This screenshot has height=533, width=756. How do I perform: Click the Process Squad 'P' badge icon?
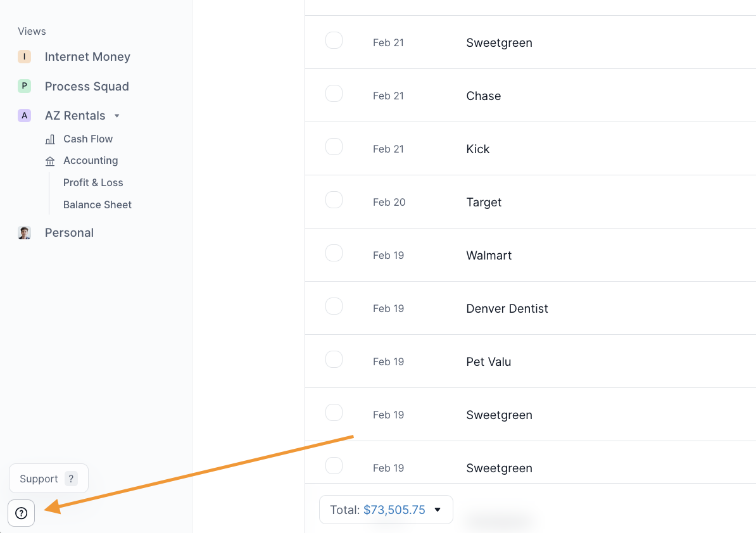tap(24, 86)
